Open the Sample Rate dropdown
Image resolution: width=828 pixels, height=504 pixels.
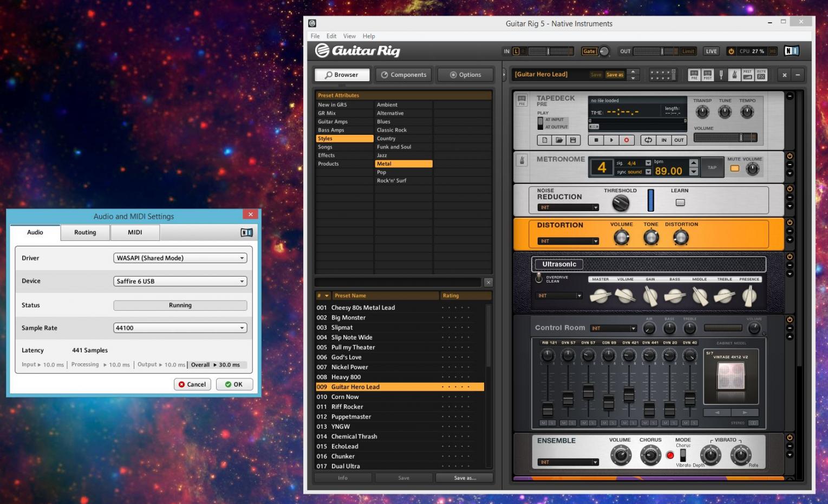pos(180,328)
